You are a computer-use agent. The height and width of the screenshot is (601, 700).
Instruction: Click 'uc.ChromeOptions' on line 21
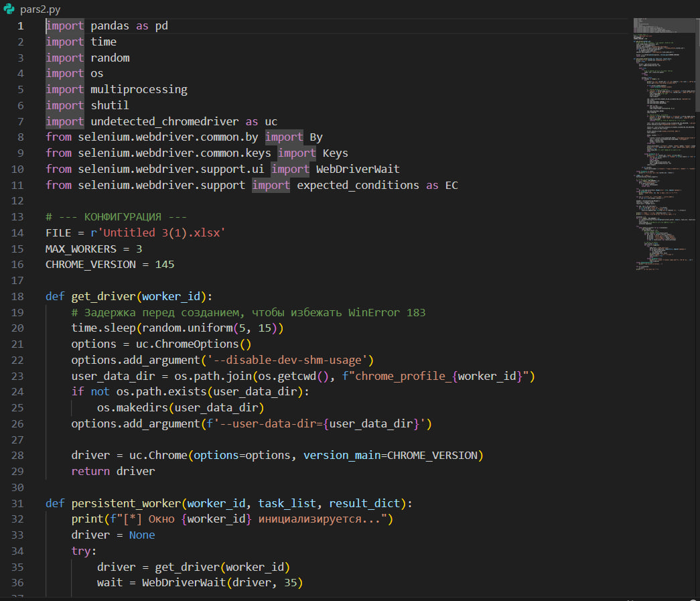(188, 344)
